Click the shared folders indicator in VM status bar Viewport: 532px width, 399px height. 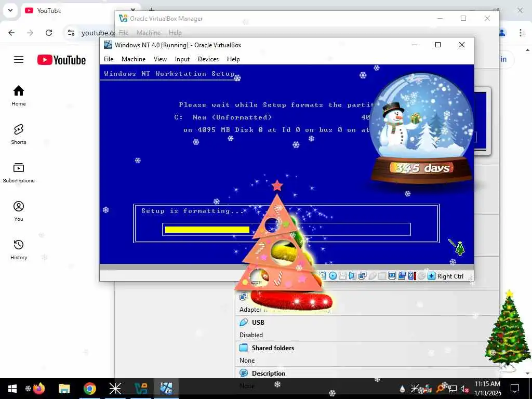click(382, 276)
